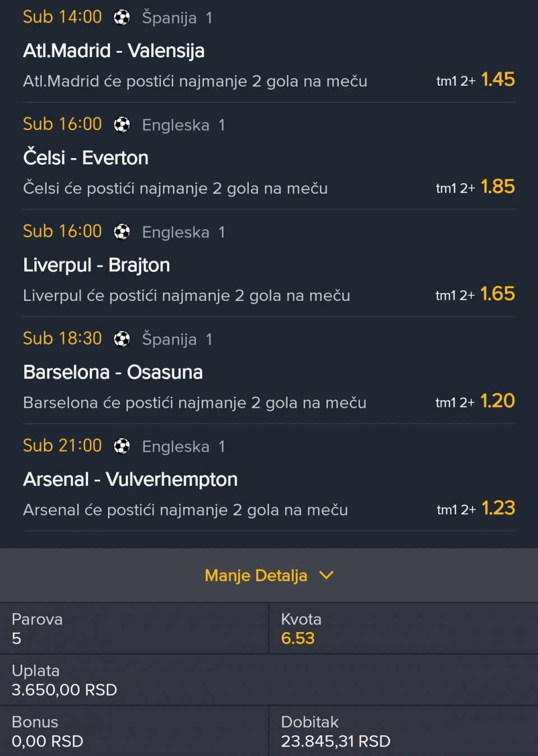Click the total Kvota value 6.53
538x756 pixels.
click(x=298, y=638)
